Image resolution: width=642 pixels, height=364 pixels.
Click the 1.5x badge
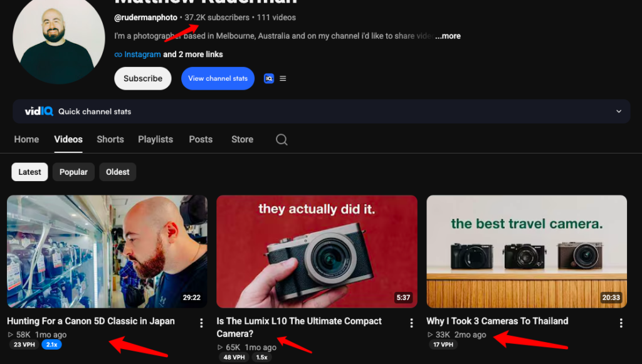pos(261,358)
